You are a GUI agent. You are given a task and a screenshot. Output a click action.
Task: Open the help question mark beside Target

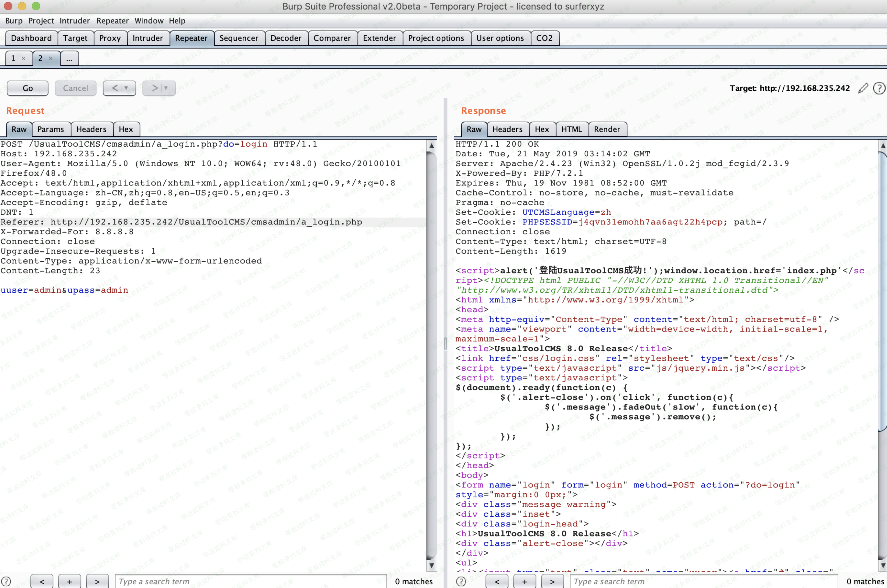click(879, 88)
